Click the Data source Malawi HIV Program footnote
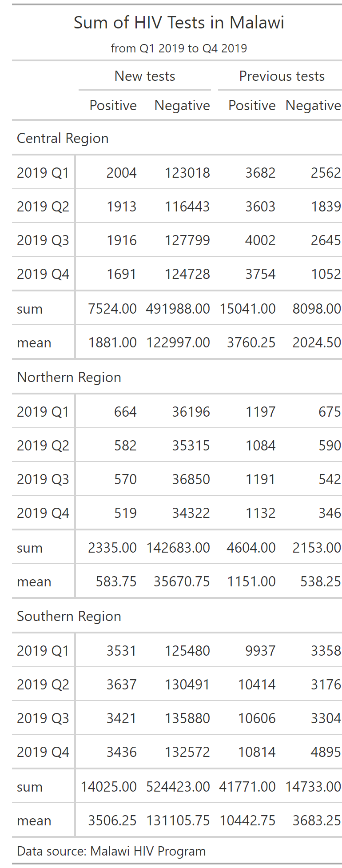Viewport: 342px width, 868px height. tap(111, 851)
